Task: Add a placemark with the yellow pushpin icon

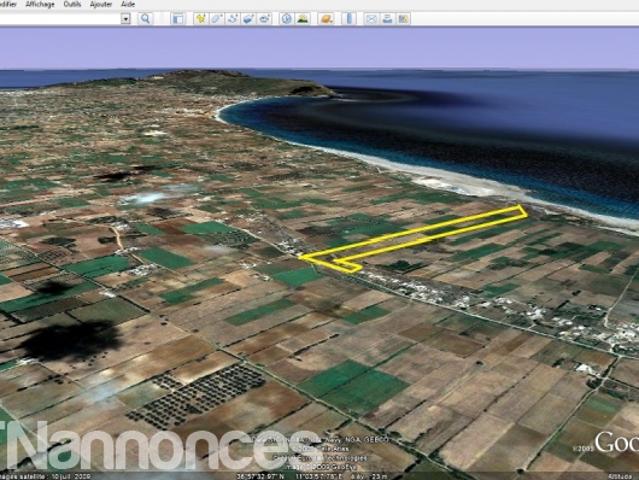Action: [201, 19]
